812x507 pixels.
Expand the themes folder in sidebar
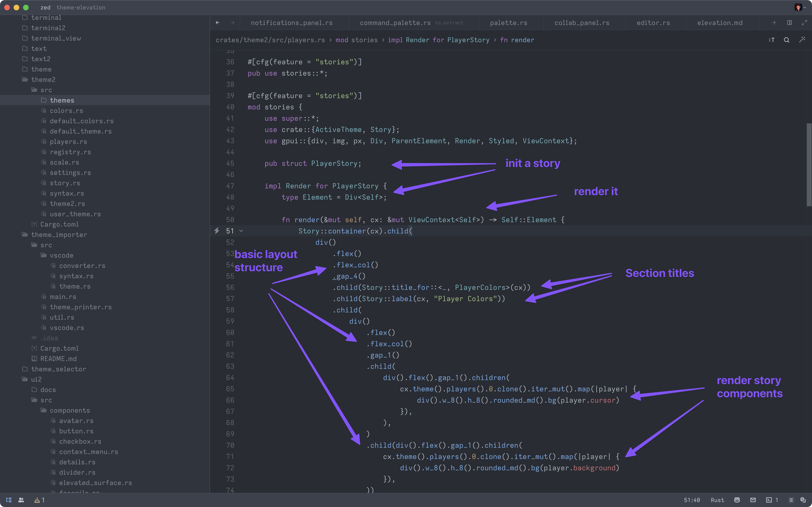[62, 100]
